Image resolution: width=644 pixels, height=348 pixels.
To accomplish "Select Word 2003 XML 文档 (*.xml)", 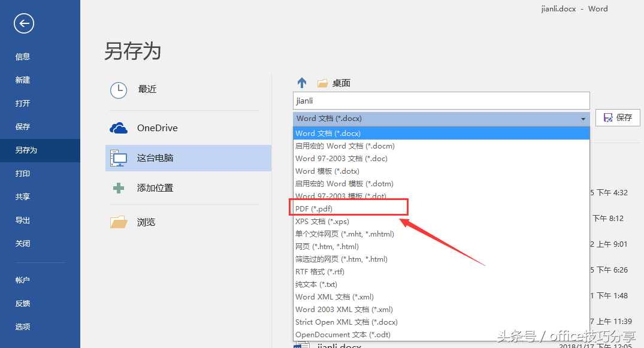I will (441, 310).
